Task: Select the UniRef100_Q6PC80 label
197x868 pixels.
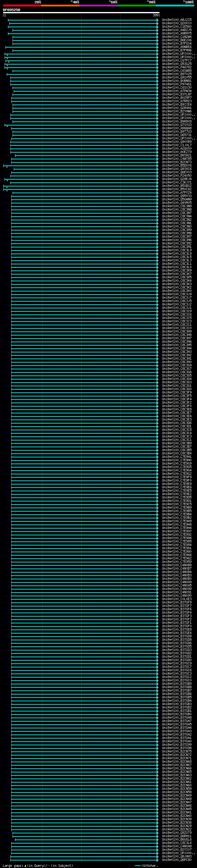Action: tap(177, 860)
